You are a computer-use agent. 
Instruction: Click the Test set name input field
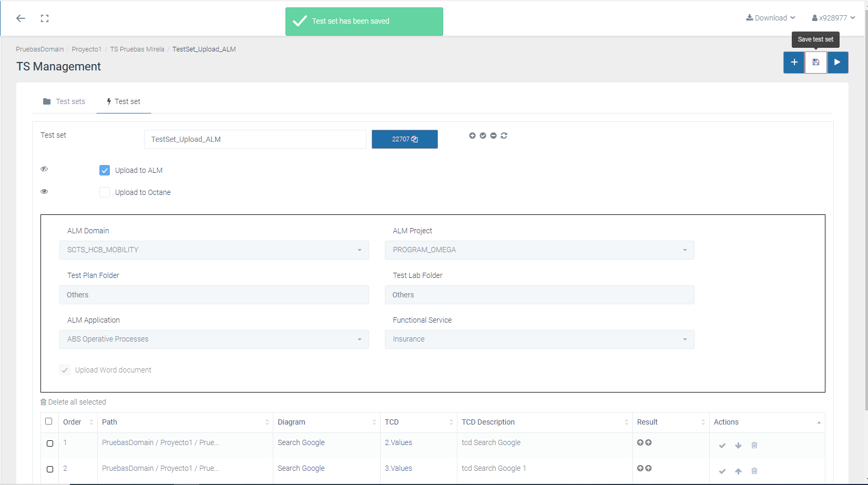255,139
